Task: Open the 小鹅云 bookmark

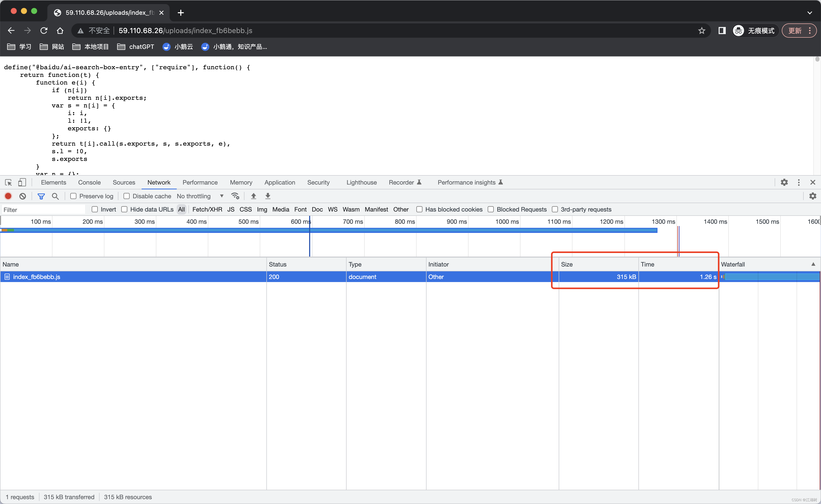Action: [x=178, y=47]
